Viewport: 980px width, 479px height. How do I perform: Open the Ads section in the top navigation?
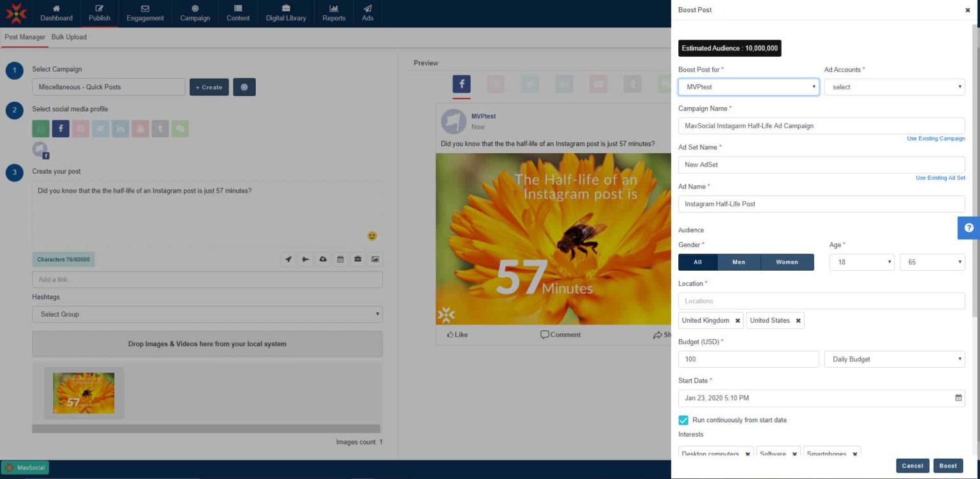367,13
